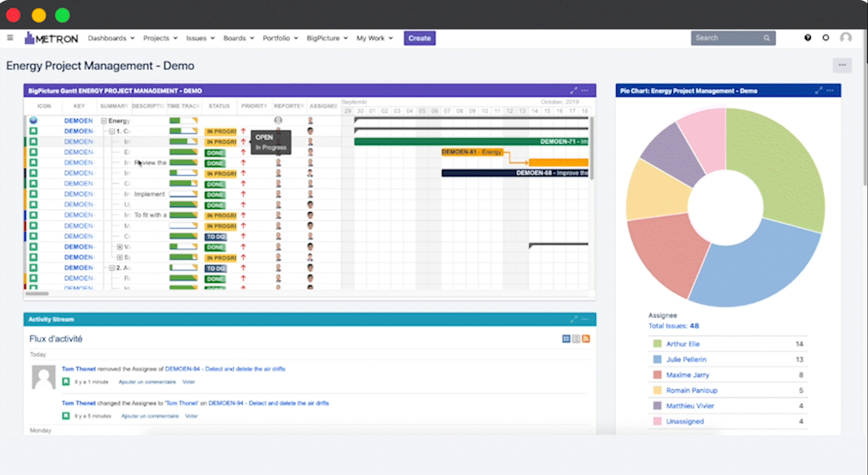Open the Dashboards menu
This screenshot has height=475, width=868.
tap(111, 38)
